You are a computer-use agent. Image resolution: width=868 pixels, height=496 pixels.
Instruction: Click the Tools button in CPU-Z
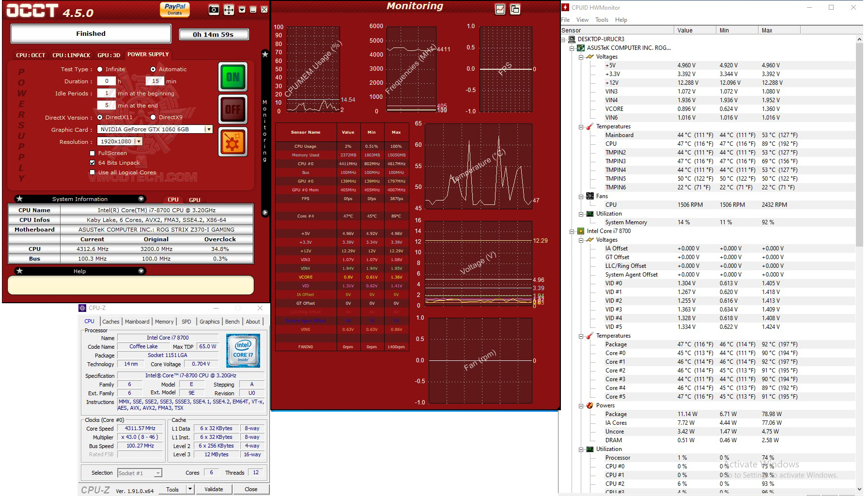pyautogui.click(x=172, y=489)
